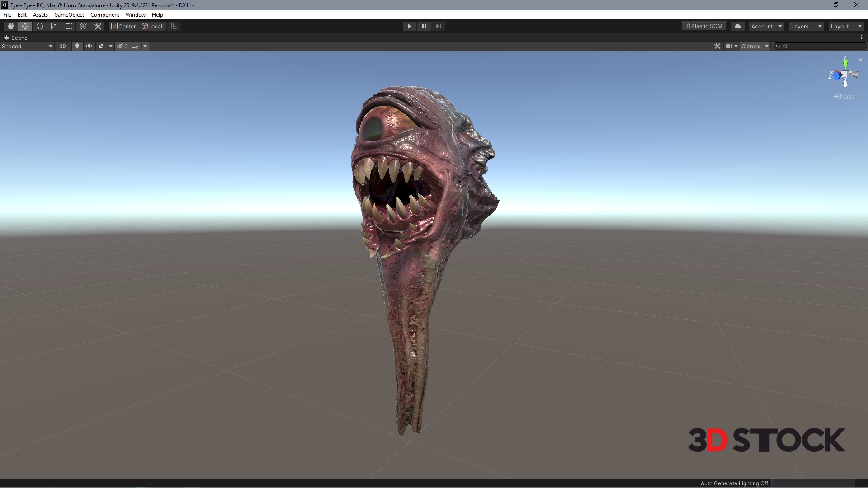Toggle scene lighting on or off

point(77,46)
